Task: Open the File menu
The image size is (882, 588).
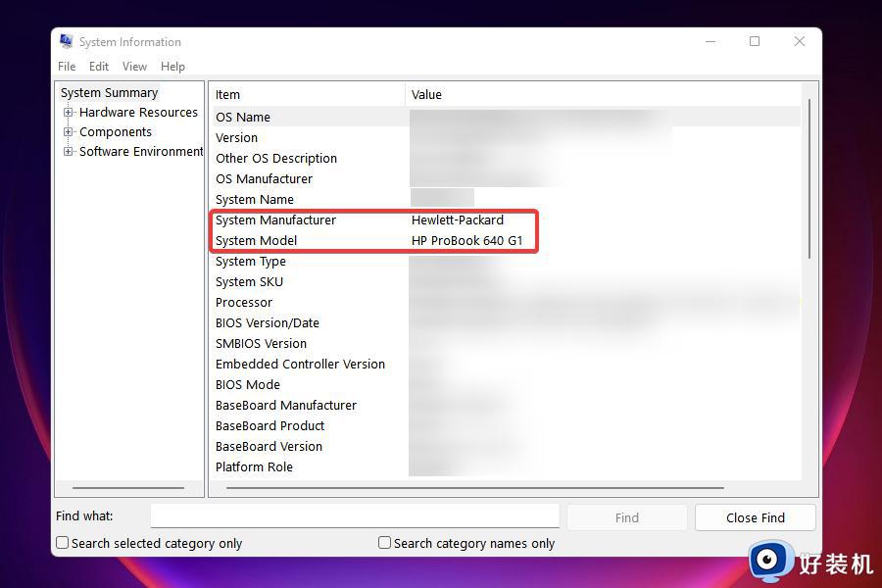Action: click(67, 67)
